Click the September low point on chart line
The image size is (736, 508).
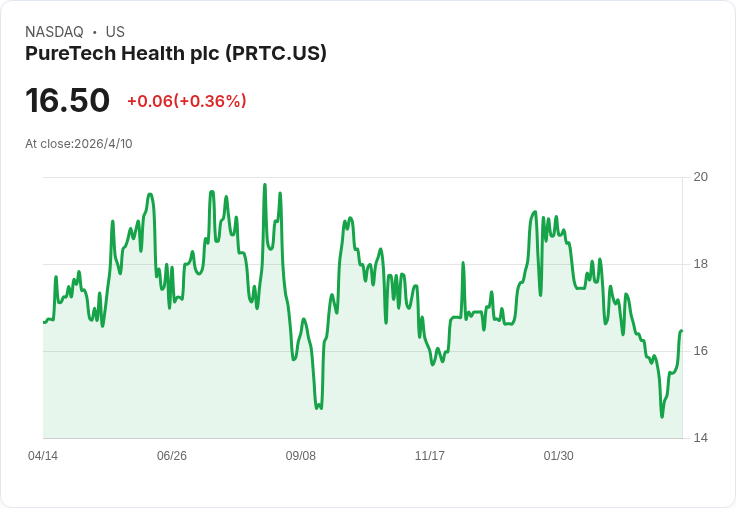[319, 407]
